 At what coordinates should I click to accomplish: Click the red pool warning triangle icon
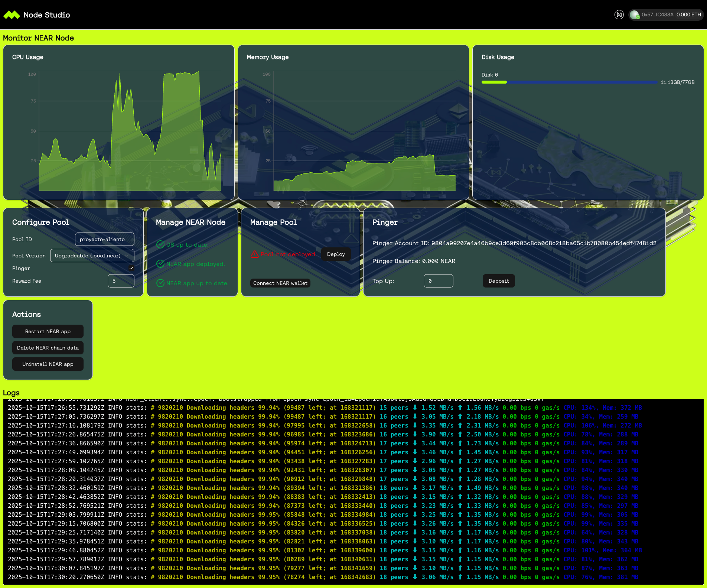click(254, 254)
